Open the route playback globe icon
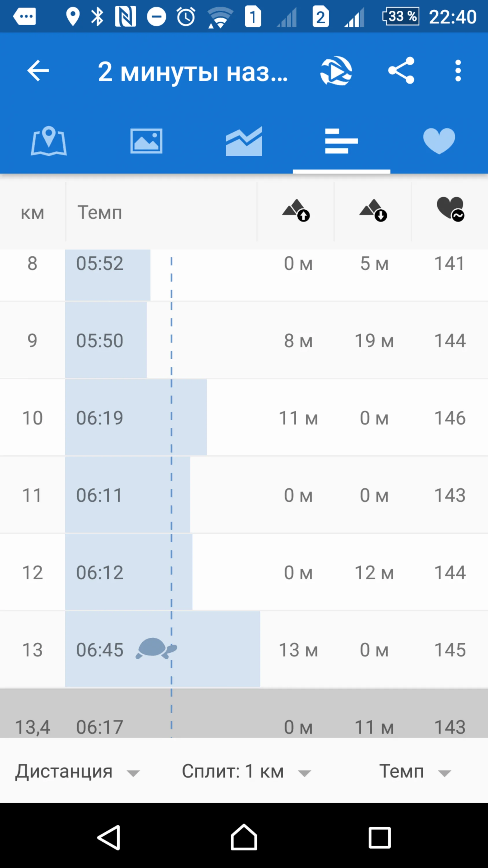This screenshot has height=868, width=488. [x=336, y=71]
